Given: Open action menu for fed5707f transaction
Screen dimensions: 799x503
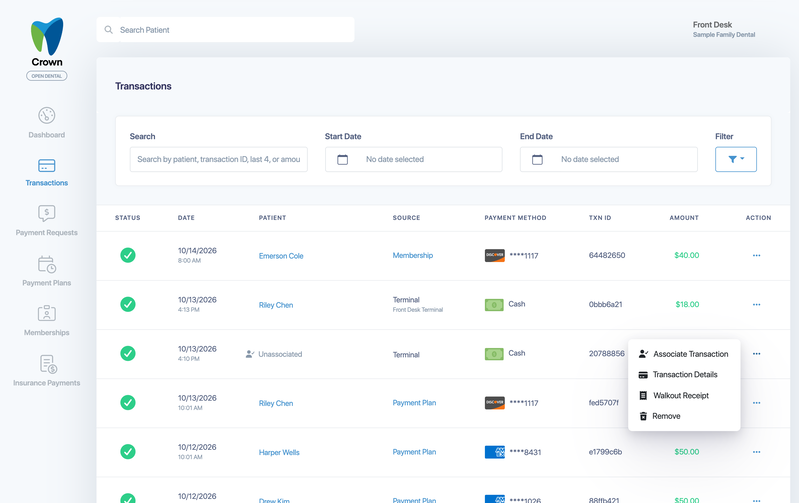Looking at the screenshot, I should [x=756, y=403].
